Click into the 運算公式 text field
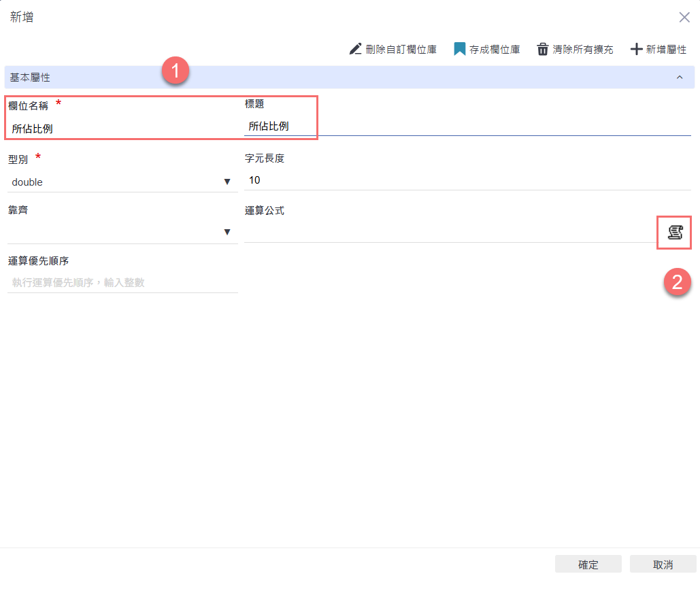700x591 pixels. (x=449, y=233)
